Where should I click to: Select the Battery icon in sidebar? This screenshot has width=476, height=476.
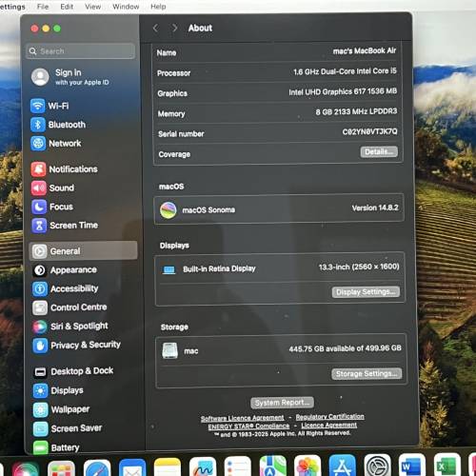click(41, 447)
